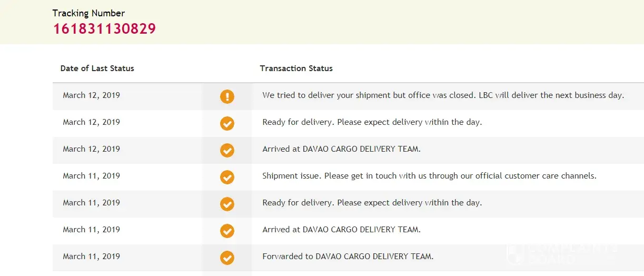
Task: Click the March 12 'Ready for delivery' status text
Action: (x=372, y=122)
